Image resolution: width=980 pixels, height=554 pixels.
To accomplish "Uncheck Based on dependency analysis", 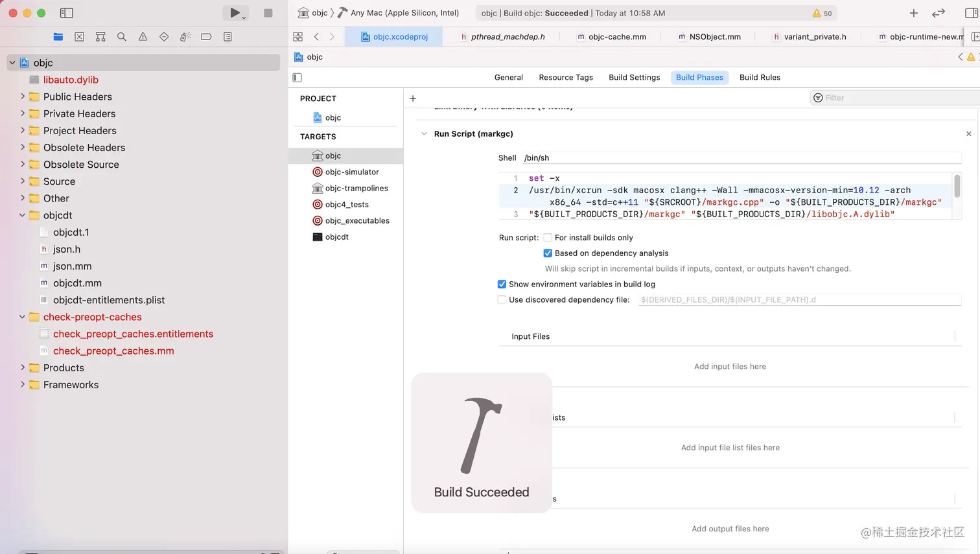I will point(548,253).
